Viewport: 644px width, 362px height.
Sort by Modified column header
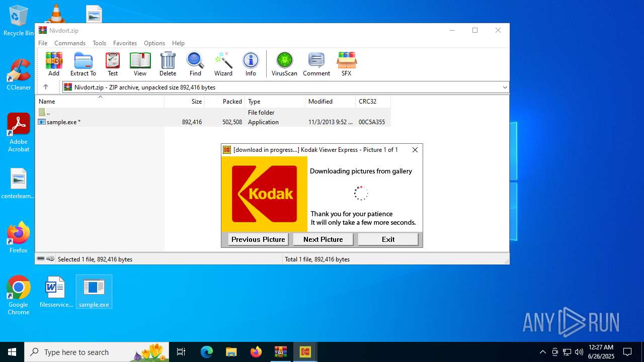pos(331,102)
